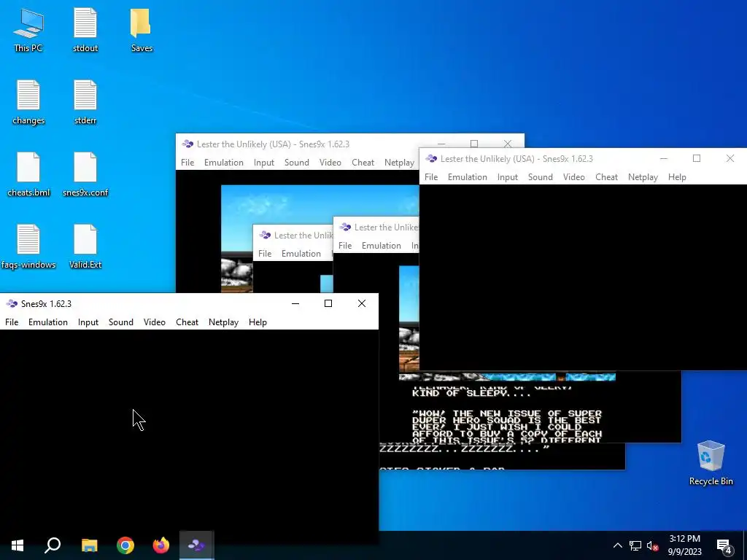Viewport: 747px width, 560px height.
Task: Open Input menu in back Lester window
Action: point(264,163)
